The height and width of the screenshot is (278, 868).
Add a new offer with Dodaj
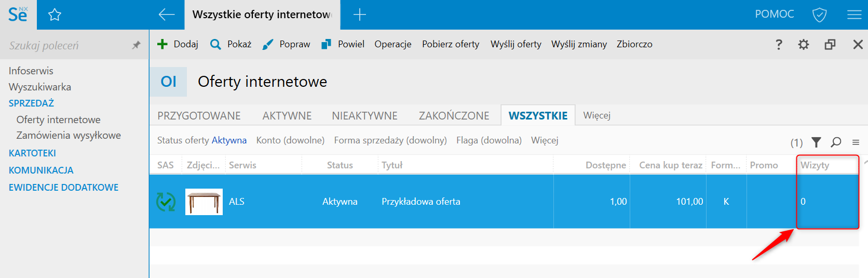point(178,44)
